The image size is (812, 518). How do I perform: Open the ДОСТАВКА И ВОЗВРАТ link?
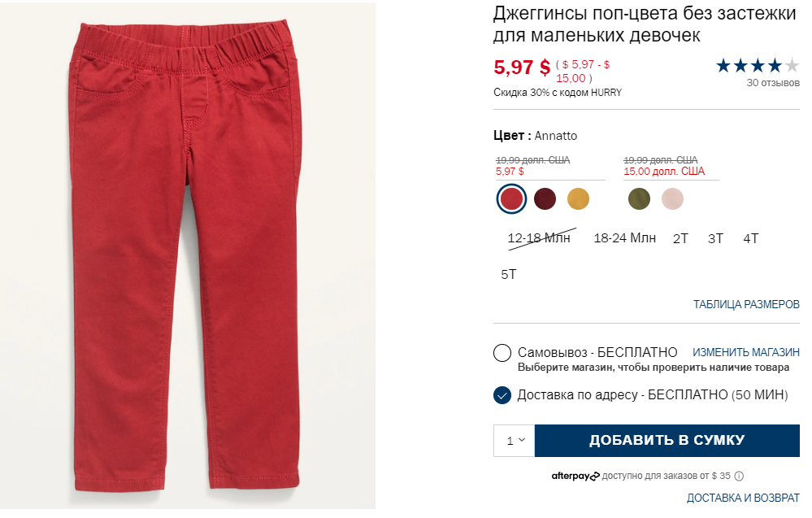click(x=743, y=498)
